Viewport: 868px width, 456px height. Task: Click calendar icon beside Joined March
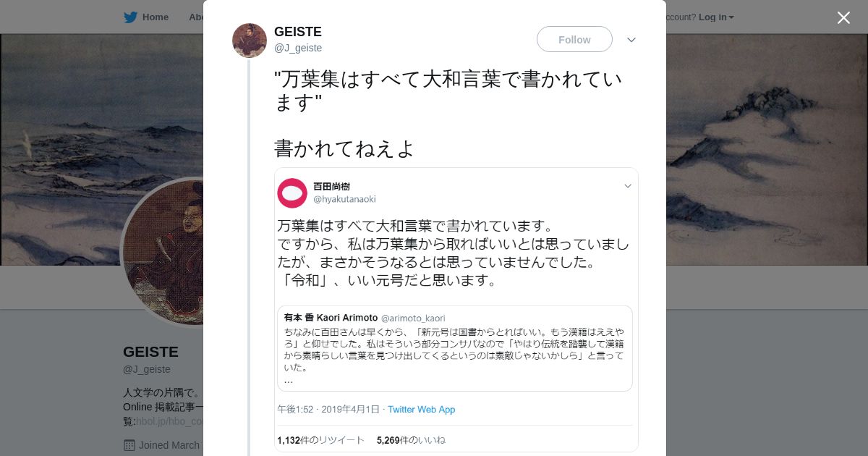129,445
